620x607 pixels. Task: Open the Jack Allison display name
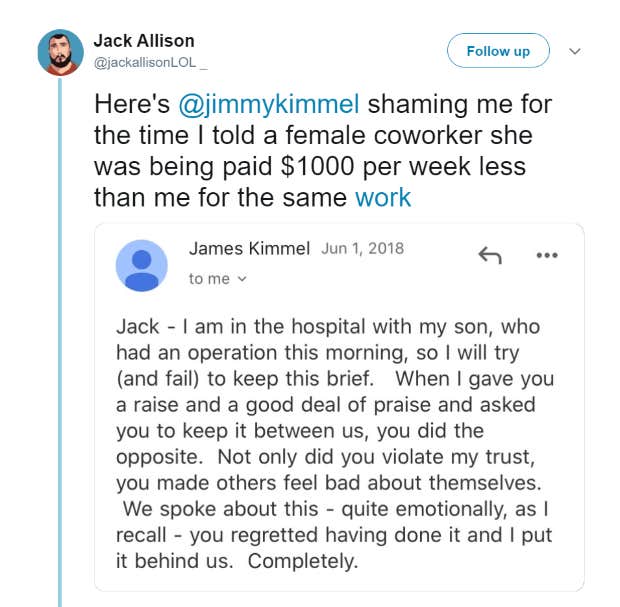144,41
